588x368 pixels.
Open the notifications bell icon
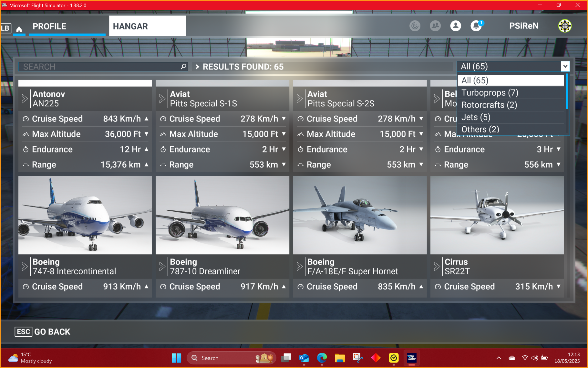[x=476, y=26]
